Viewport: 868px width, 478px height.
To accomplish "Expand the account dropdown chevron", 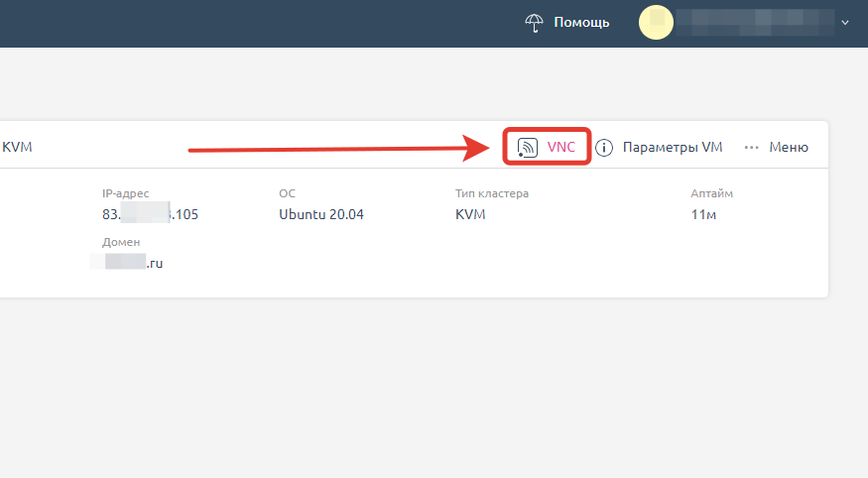I will pyautogui.click(x=845, y=23).
